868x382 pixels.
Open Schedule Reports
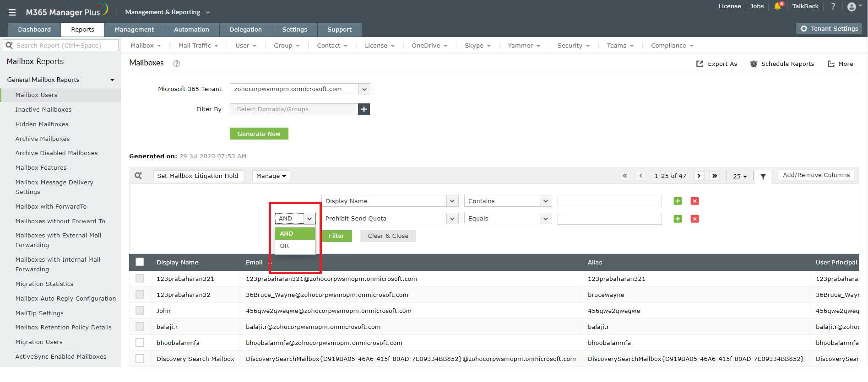[x=782, y=64]
